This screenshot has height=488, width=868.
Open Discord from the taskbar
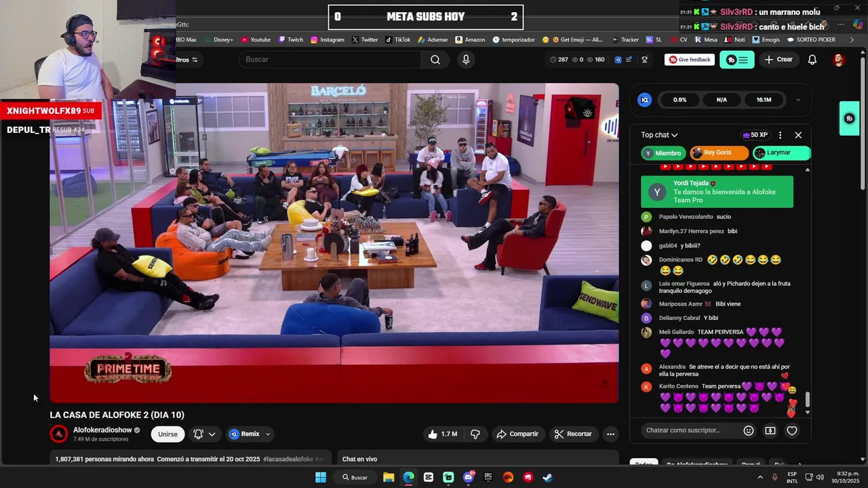coord(468,477)
